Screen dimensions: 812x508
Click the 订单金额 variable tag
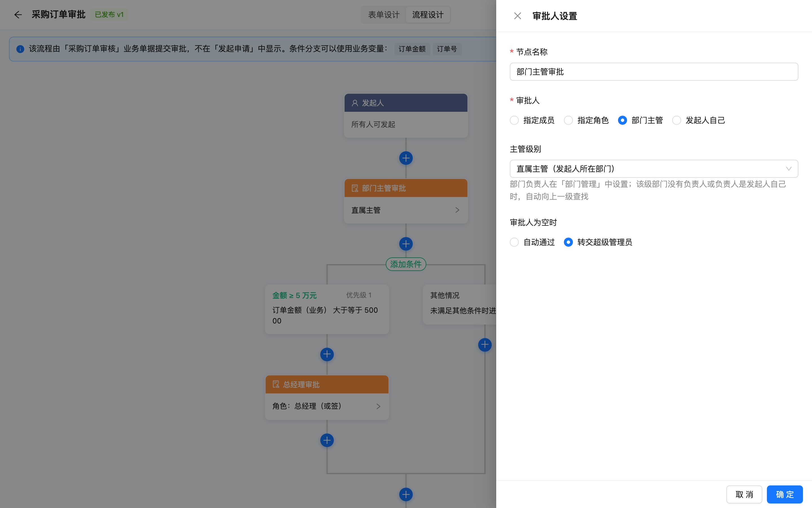point(412,49)
